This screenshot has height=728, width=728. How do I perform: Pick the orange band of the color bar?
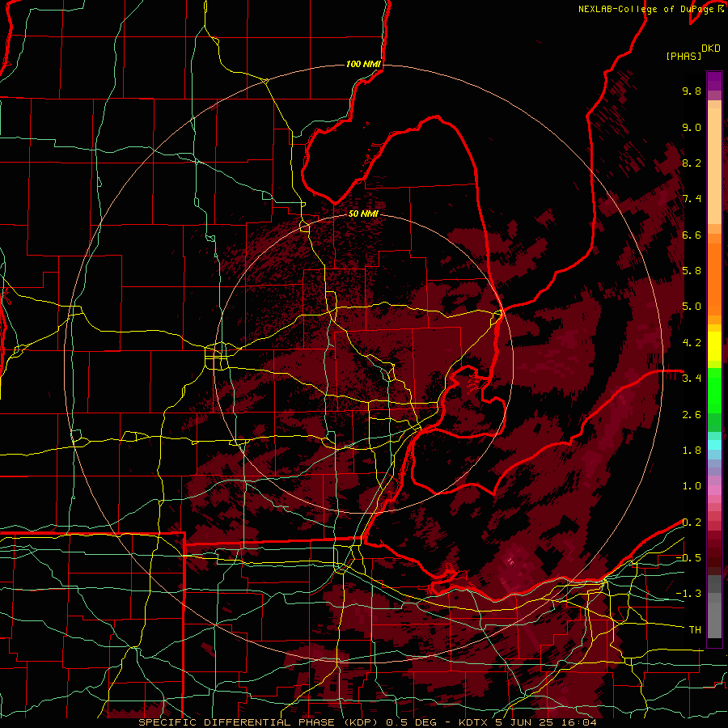click(714, 278)
